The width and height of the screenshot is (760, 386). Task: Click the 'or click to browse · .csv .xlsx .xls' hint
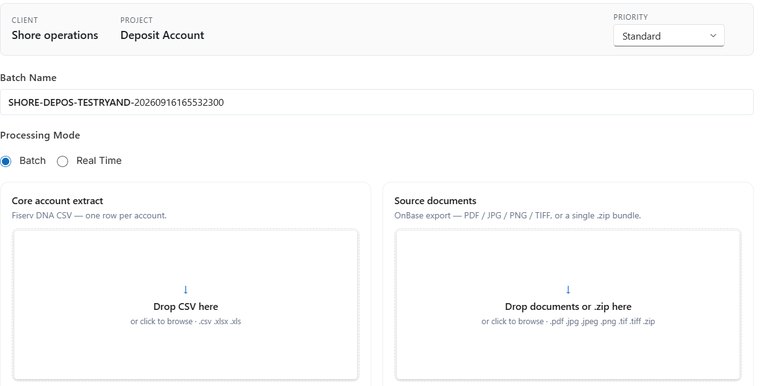tap(186, 322)
